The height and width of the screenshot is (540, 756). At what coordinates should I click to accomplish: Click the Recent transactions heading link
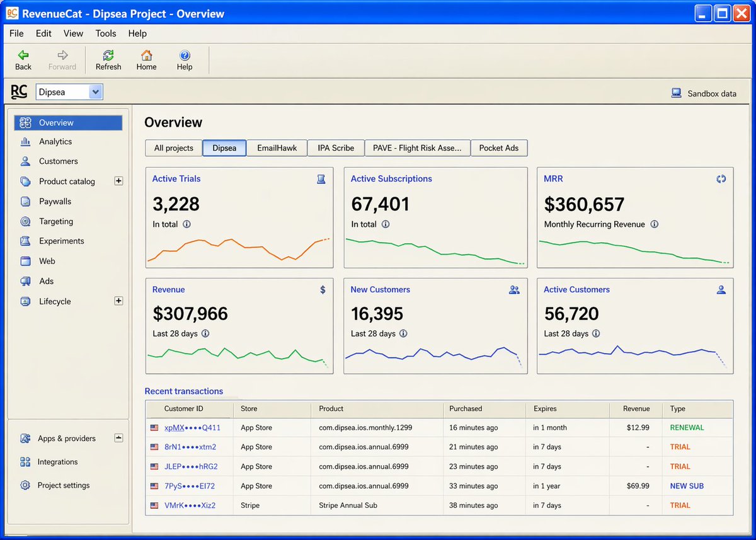(184, 391)
